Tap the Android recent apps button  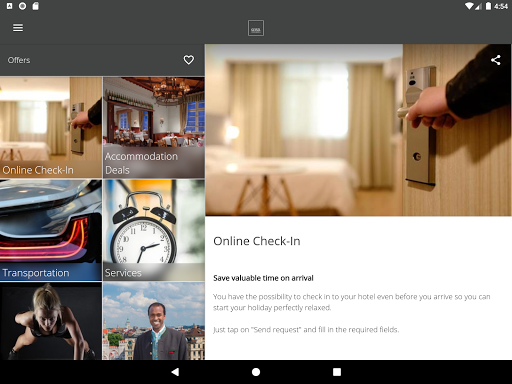(x=337, y=372)
